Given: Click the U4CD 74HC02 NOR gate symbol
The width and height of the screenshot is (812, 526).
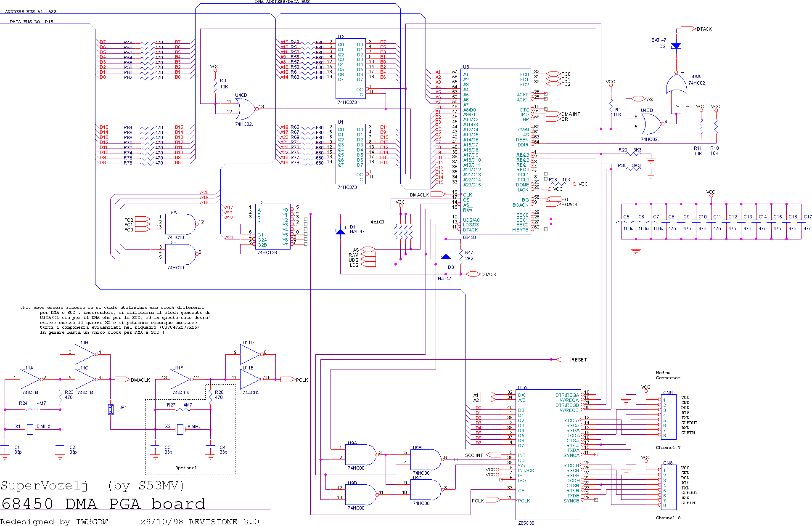Looking at the screenshot, I should click(x=246, y=109).
